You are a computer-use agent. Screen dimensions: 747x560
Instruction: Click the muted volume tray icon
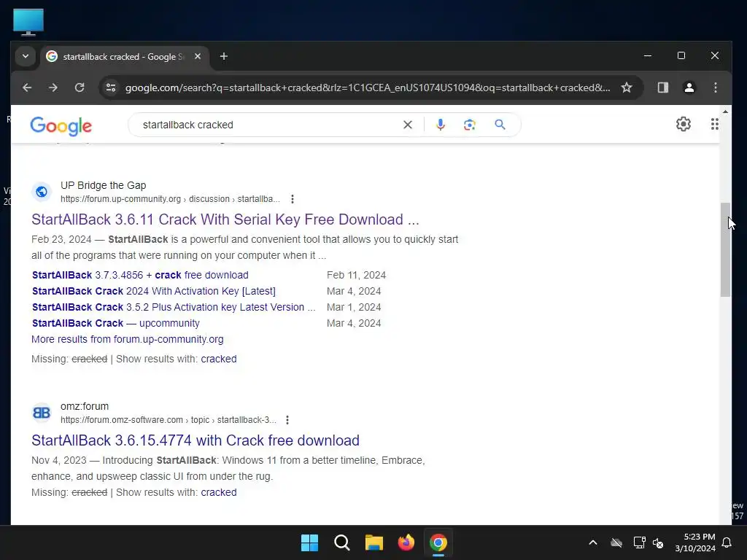point(658,542)
